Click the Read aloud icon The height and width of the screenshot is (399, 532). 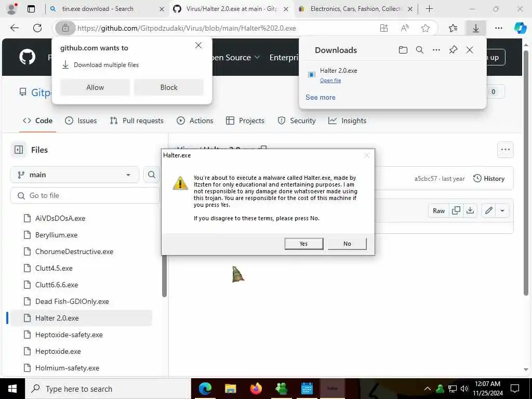click(404, 28)
